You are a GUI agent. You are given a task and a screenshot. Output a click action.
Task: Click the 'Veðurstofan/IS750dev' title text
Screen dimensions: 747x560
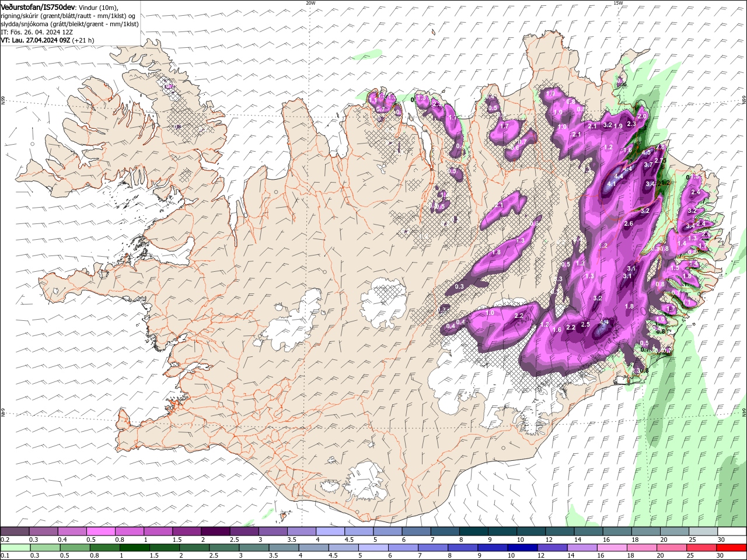click(38, 6)
